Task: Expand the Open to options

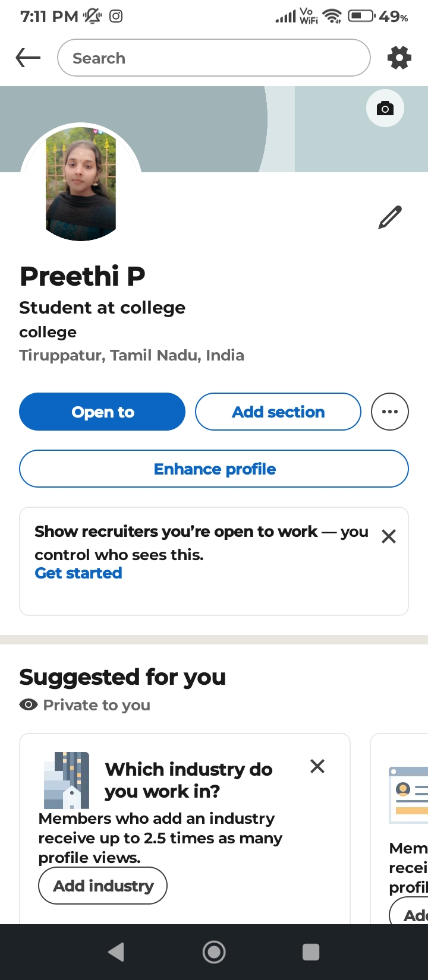Action: pyautogui.click(x=102, y=412)
